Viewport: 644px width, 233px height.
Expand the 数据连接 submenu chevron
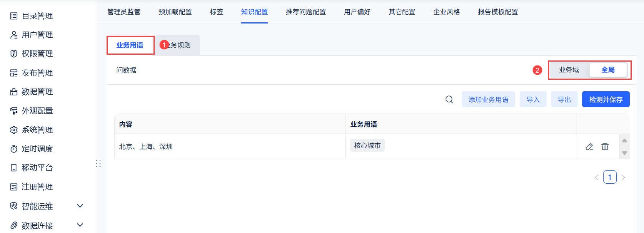(x=80, y=225)
